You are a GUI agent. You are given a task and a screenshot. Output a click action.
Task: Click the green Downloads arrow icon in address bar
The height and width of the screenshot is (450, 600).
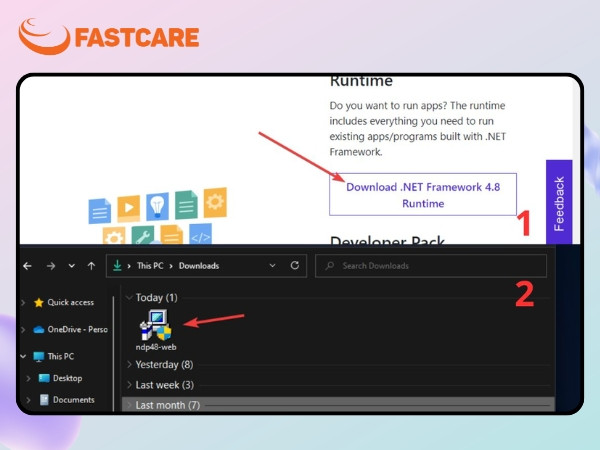tap(117, 265)
